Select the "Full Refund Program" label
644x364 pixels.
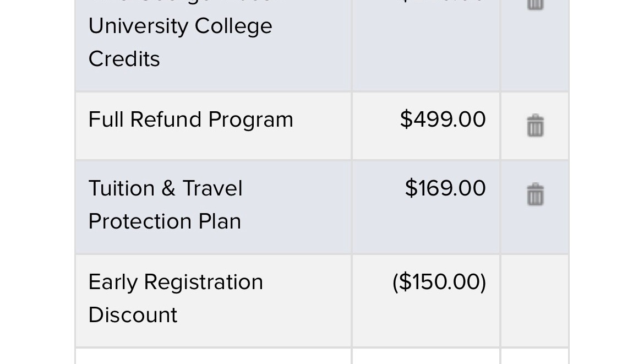click(190, 119)
